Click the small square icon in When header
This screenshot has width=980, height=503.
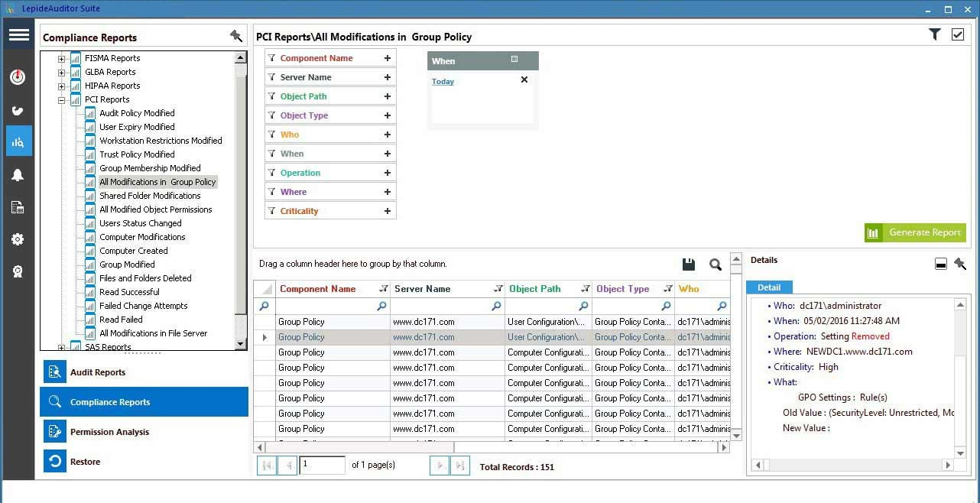coord(514,60)
